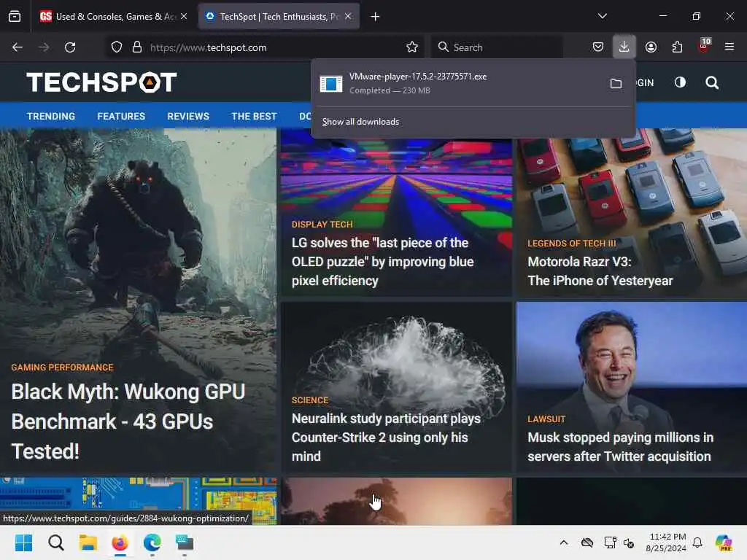The height and width of the screenshot is (560, 747).
Task: Open Black Myth: Wukong GPU Benchmark article
Action: point(128,421)
